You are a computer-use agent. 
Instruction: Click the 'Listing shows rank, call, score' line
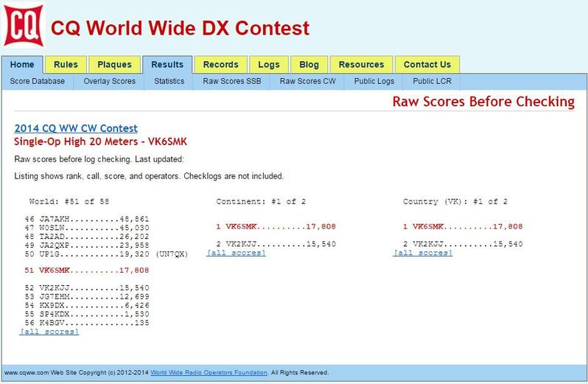click(x=149, y=176)
